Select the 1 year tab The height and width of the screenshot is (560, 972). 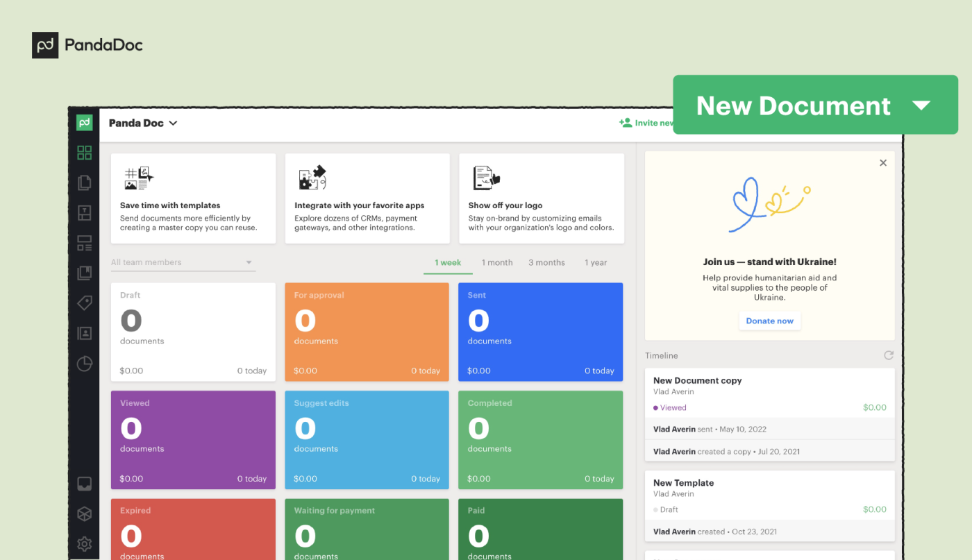[x=596, y=262]
